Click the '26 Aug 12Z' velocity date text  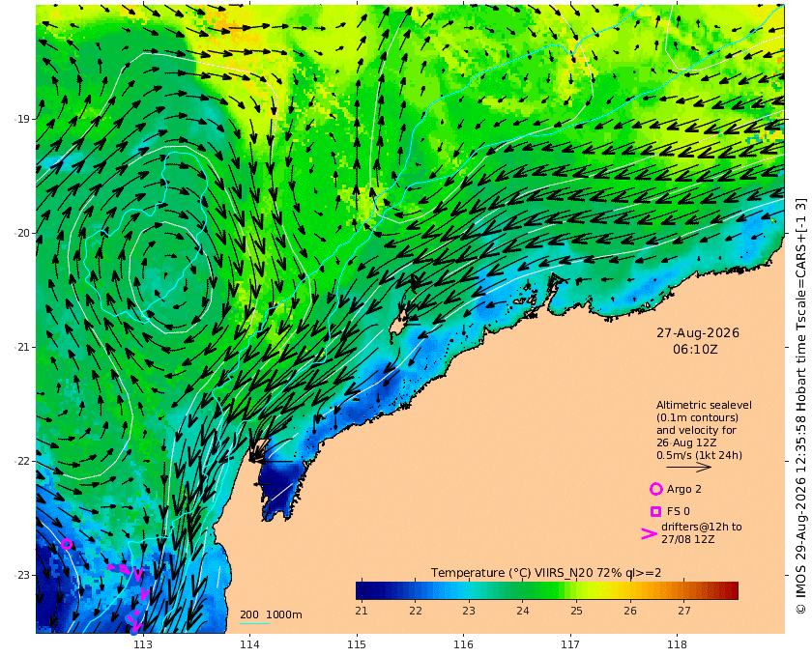pos(686,443)
